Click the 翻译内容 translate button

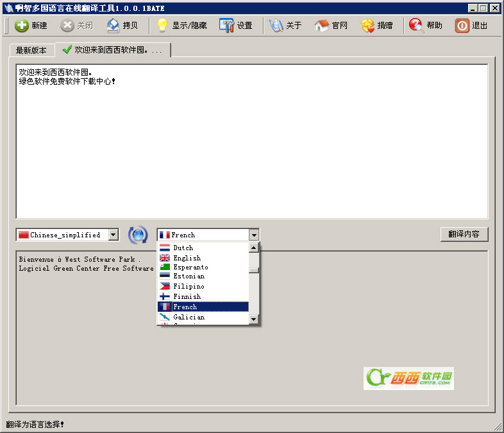pos(464,234)
